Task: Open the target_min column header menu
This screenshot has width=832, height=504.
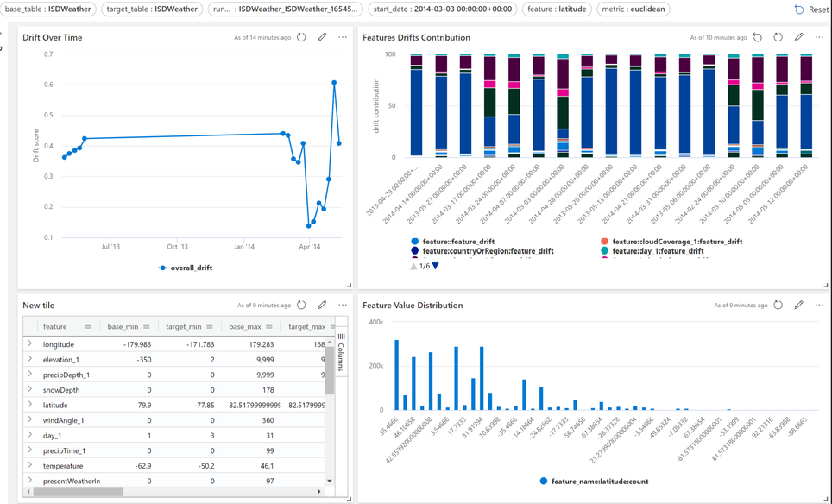Action: [210, 326]
